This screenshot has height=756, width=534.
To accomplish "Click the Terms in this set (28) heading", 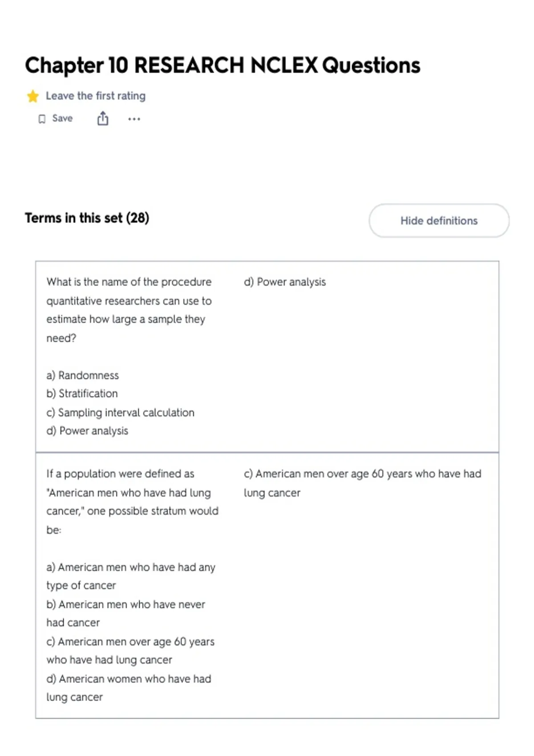I will [87, 218].
